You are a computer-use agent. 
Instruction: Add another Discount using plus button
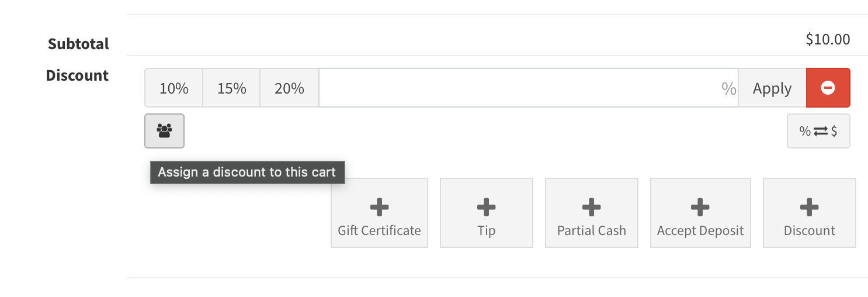[x=809, y=213]
